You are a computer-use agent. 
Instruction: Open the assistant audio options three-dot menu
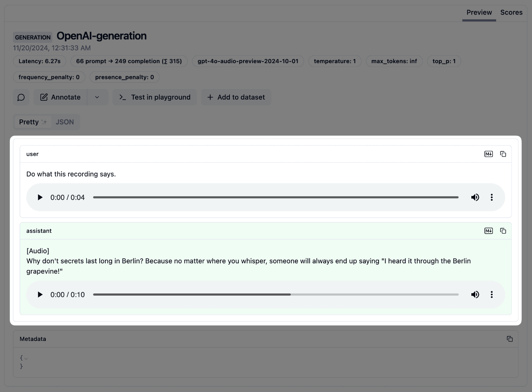[492, 295]
